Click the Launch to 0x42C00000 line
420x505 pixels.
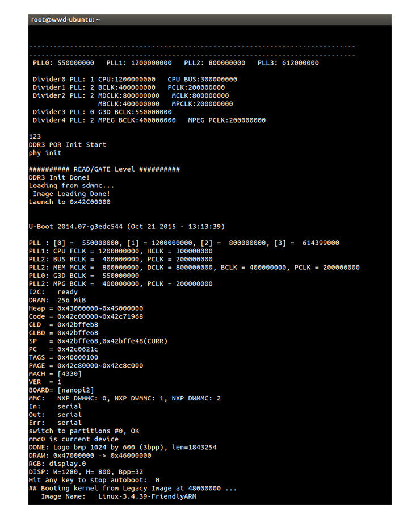pyautogui.click(x=70, y=202)
